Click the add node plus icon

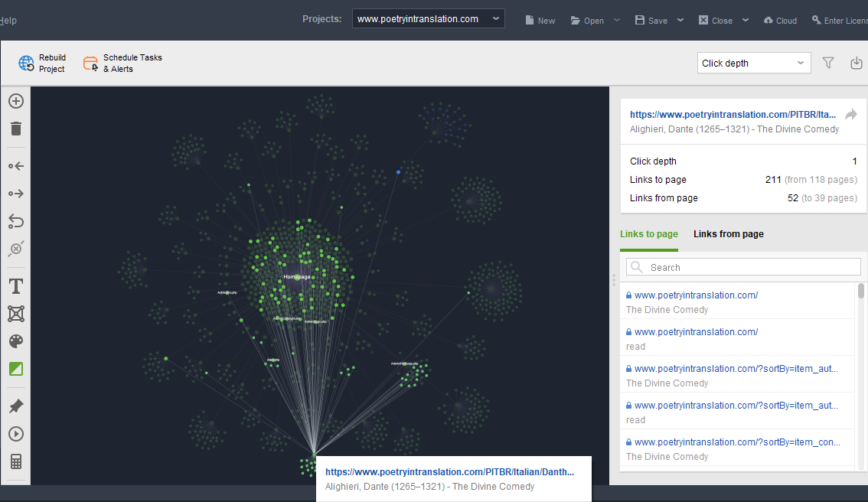coord(16,101)
